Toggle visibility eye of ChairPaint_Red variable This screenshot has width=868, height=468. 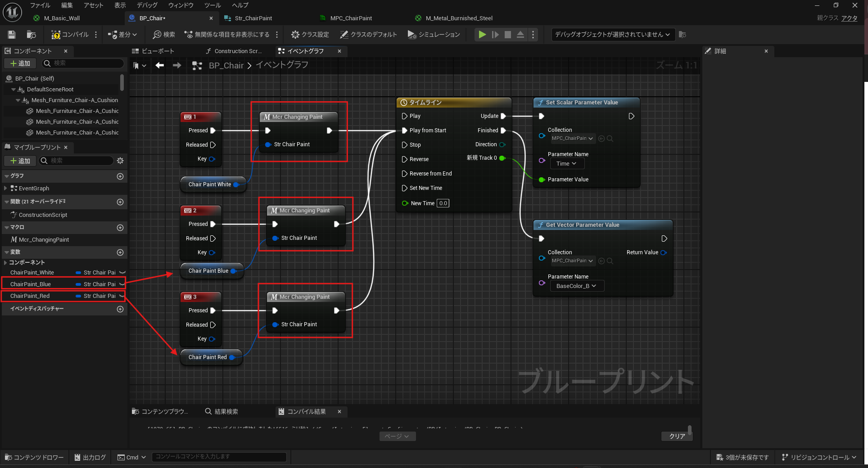(122, 296)
